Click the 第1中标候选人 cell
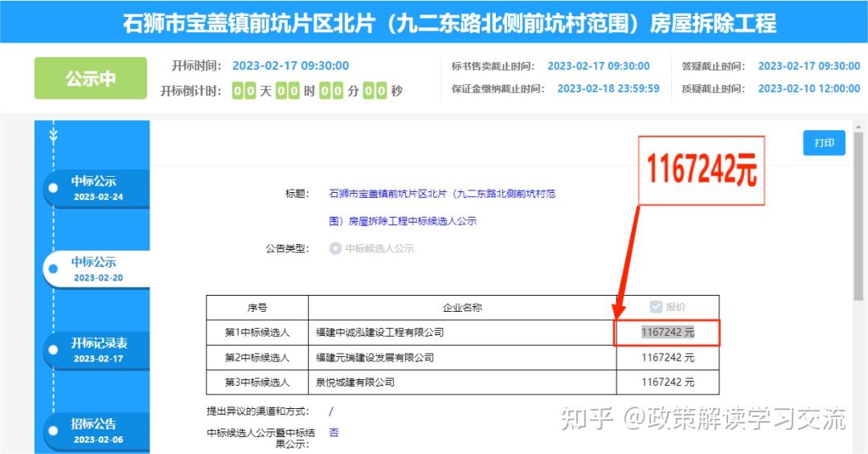The height and width of the screenshot is (454, 868). pos(257,332)
